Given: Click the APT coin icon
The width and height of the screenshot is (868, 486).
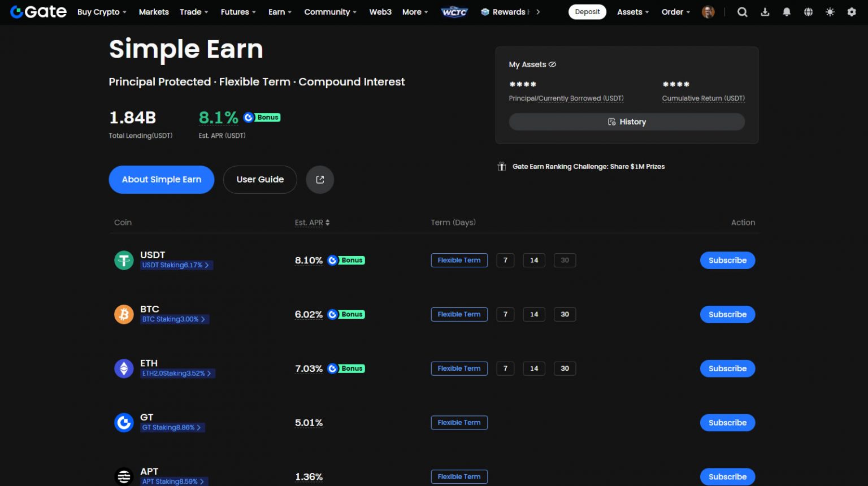Looking at the screenshot, I should (124, 476).
